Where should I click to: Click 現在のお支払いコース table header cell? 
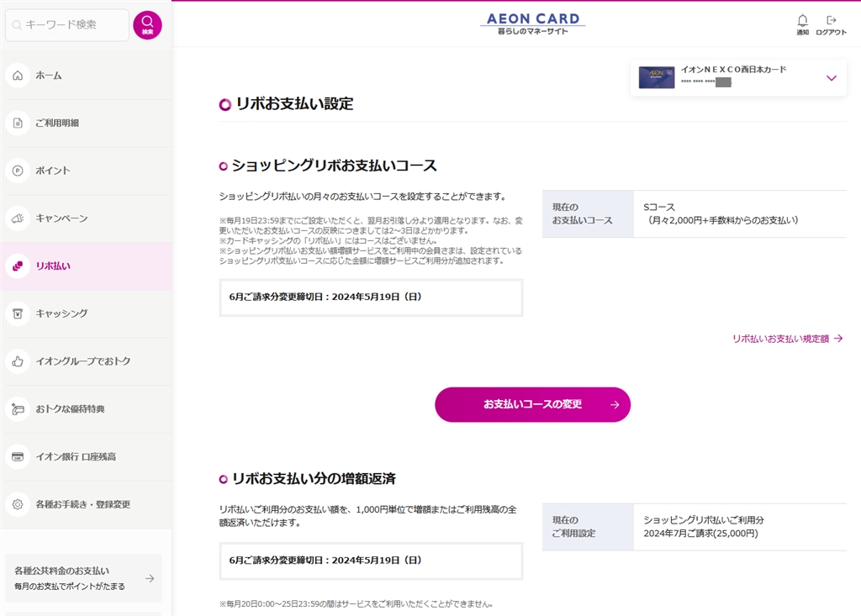[x=588, y=213]
